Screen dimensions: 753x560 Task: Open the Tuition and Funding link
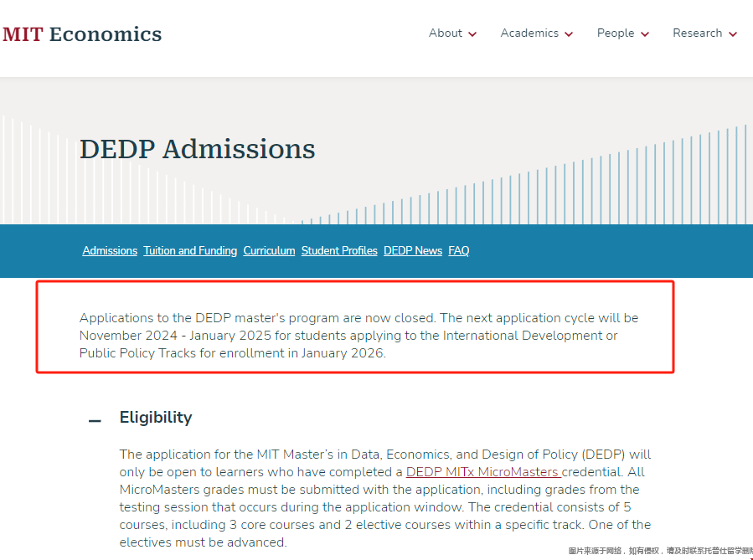point(190,250)
